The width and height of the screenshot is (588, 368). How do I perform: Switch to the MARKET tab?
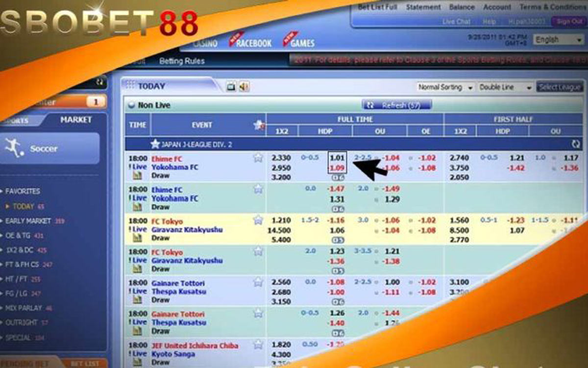(76, 120)
